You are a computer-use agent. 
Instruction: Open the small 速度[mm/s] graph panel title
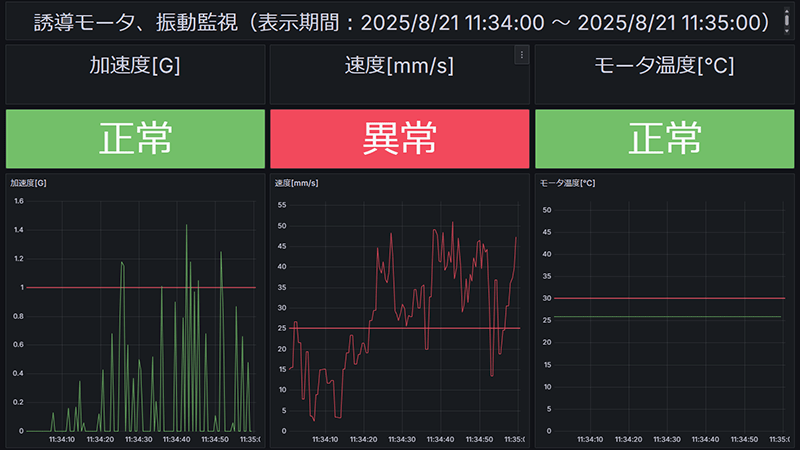pyautogui.click(x=296, y=183)
